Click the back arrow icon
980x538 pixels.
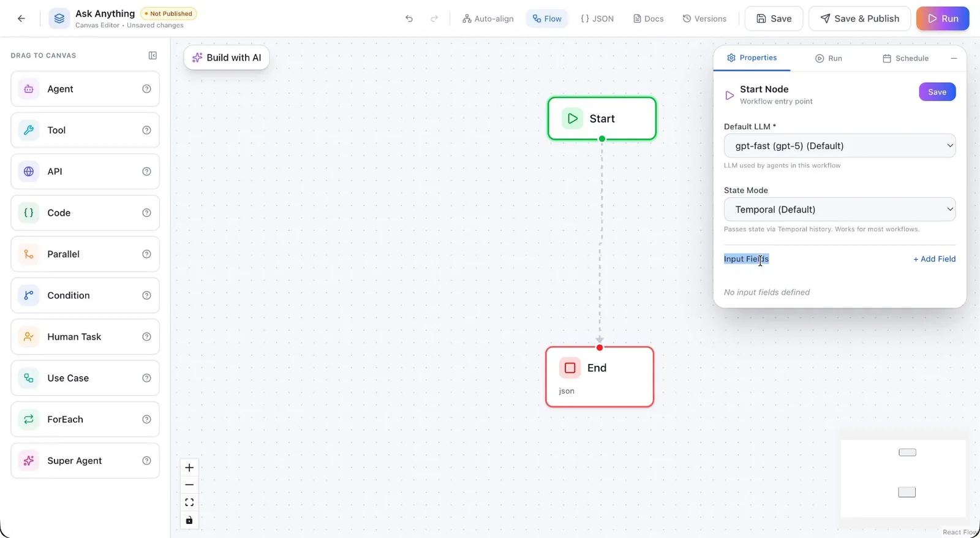21,18
